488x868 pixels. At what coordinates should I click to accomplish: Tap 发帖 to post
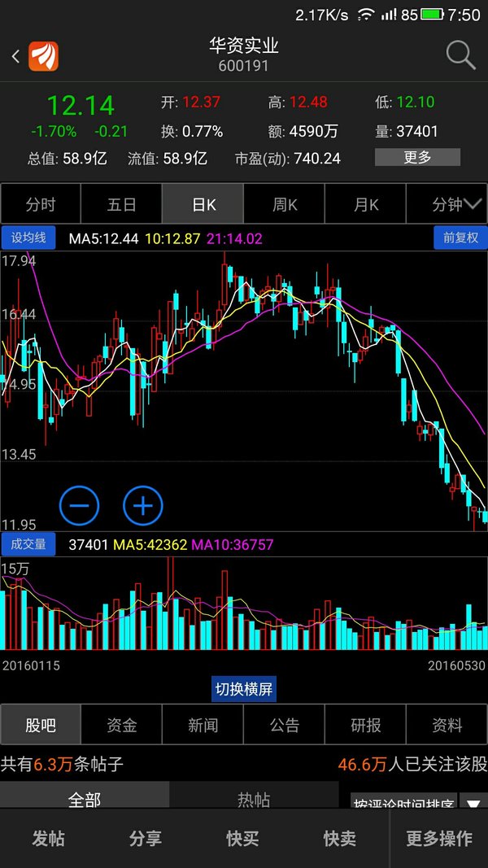[48, 838]
